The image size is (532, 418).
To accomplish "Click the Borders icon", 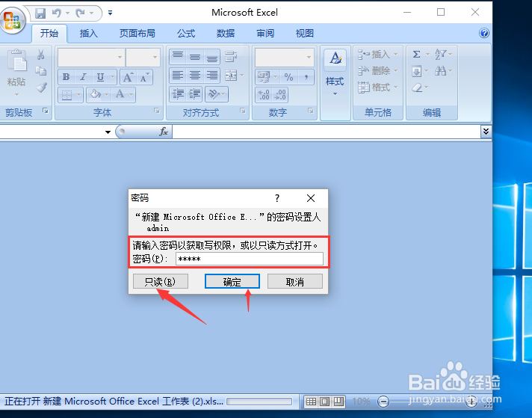I will tap(66, 95).
